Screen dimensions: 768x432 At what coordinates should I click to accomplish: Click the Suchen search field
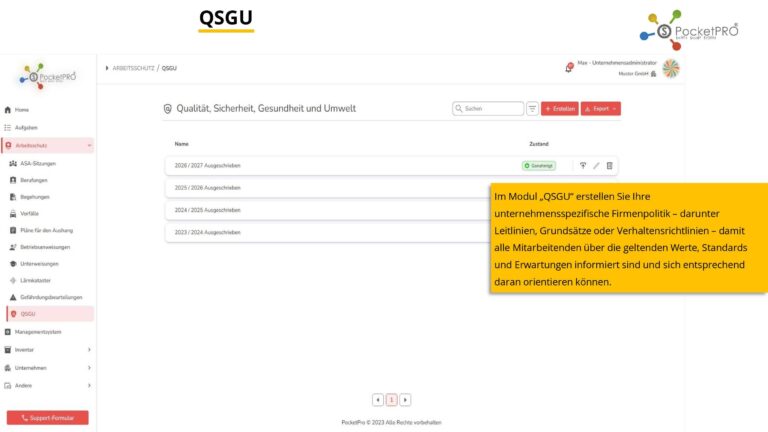[x=489, y=108]
